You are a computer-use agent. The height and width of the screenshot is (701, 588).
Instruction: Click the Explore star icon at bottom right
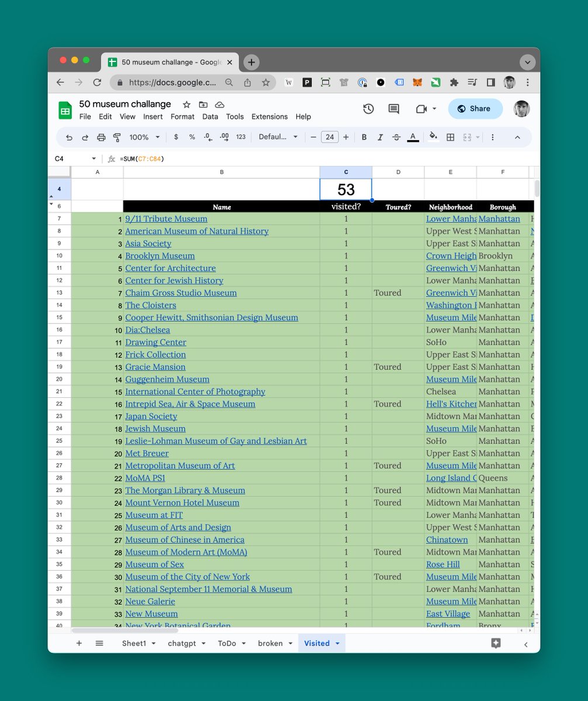[496, 643]
